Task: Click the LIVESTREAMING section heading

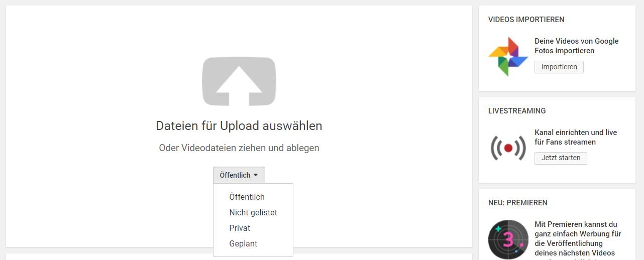Action: pyautogui.click(x=517, y=111)
